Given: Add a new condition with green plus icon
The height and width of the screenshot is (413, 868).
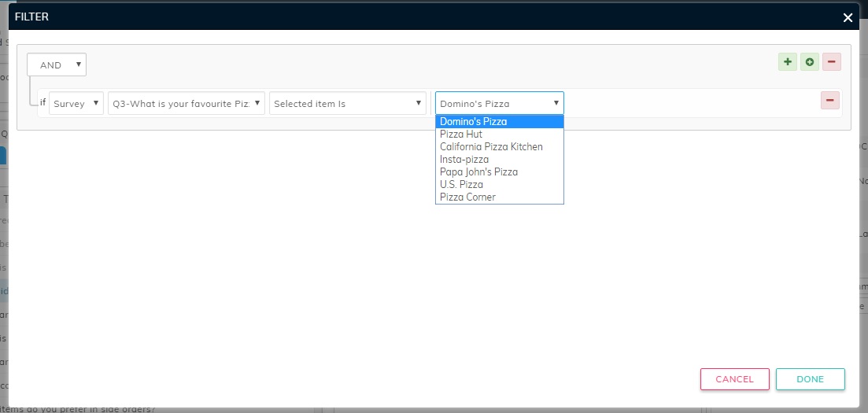Looking at the screenshot, I should 787,62.
